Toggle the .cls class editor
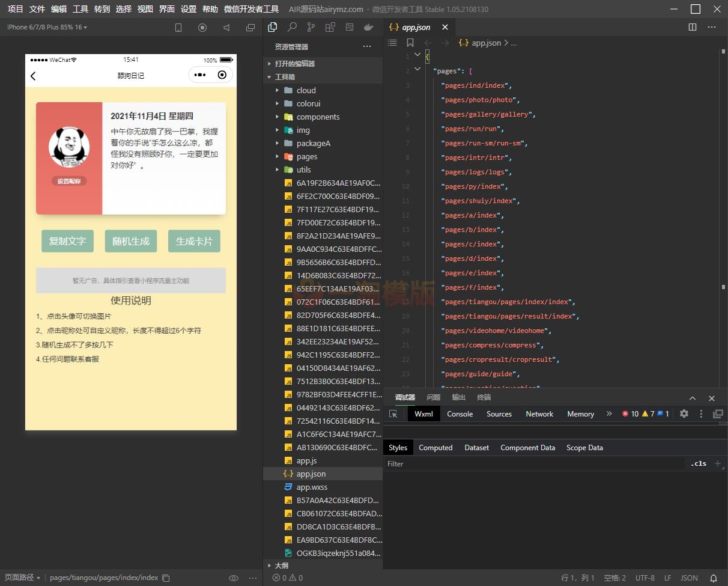Screen dimensions: 728x586 [x=699, y=463]
